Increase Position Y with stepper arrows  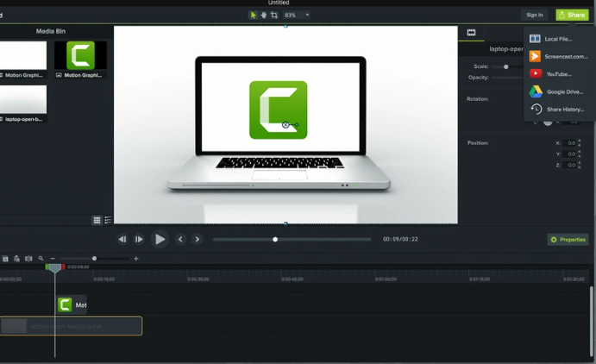(x=580, y=153)
